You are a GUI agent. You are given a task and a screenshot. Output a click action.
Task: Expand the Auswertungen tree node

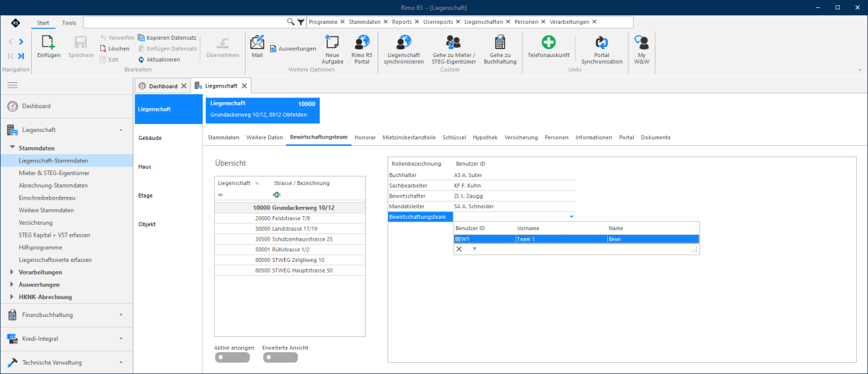tap(12, 284)
